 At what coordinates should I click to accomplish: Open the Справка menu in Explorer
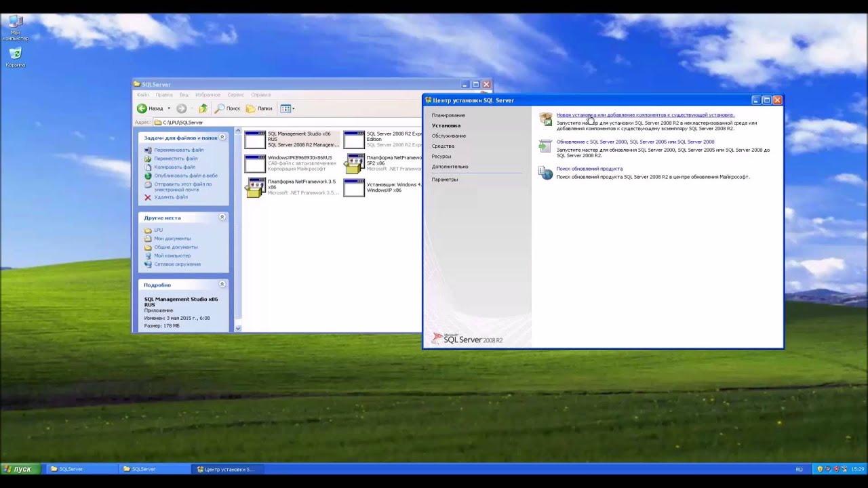click(x=260, y=95)
